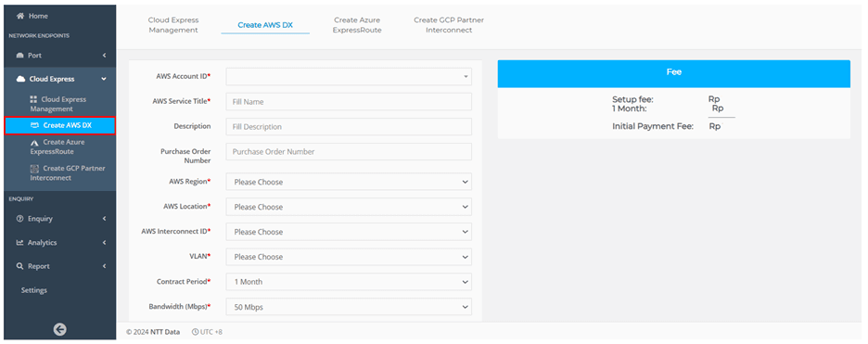The image size is (868, 344).
Task: Open the Contract Period dropdown
Action: pyautogui.click(x=349, y=282)
